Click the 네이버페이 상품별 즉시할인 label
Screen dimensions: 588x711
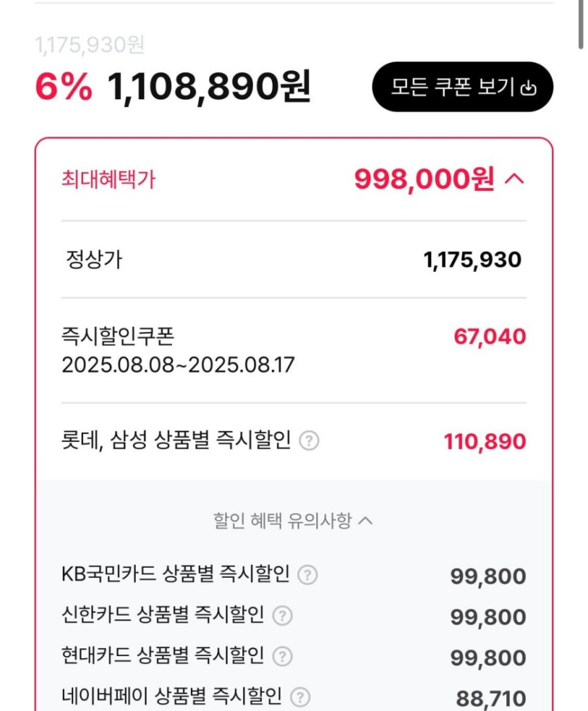click(x=172, y=698)
